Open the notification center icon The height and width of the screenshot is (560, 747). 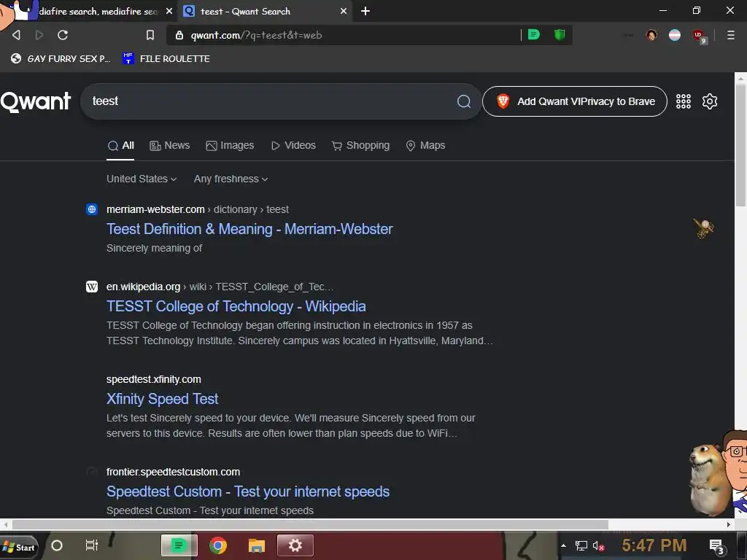[x=716, y=547]
